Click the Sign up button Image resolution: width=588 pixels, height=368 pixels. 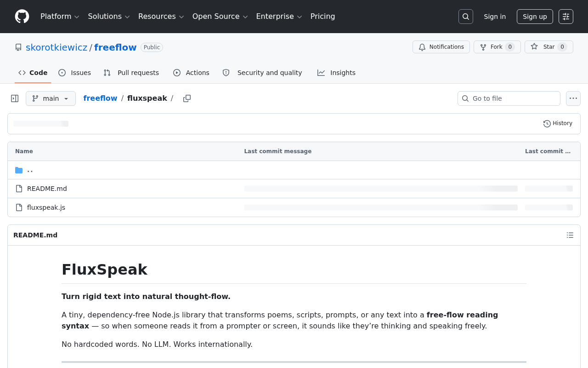(x=535, y=17)
